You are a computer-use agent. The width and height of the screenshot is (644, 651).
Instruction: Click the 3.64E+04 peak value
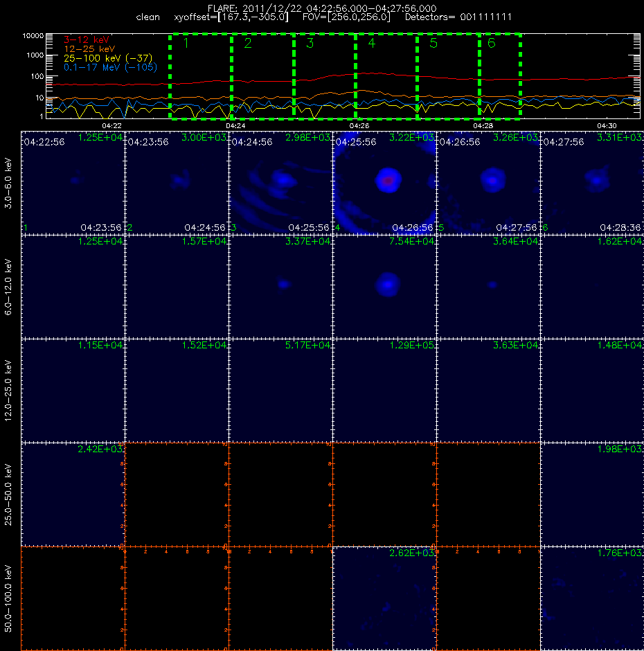point(515,241)
